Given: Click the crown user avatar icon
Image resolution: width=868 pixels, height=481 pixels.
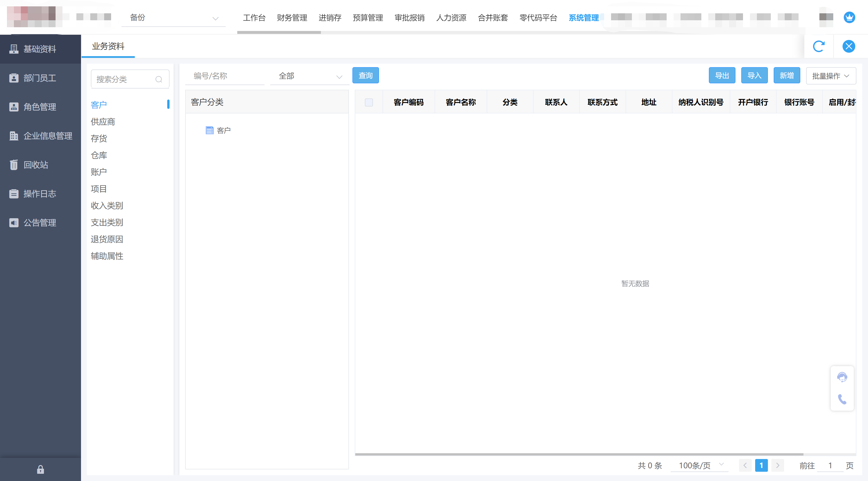Looking at the screenshot, I should point(849,17).
